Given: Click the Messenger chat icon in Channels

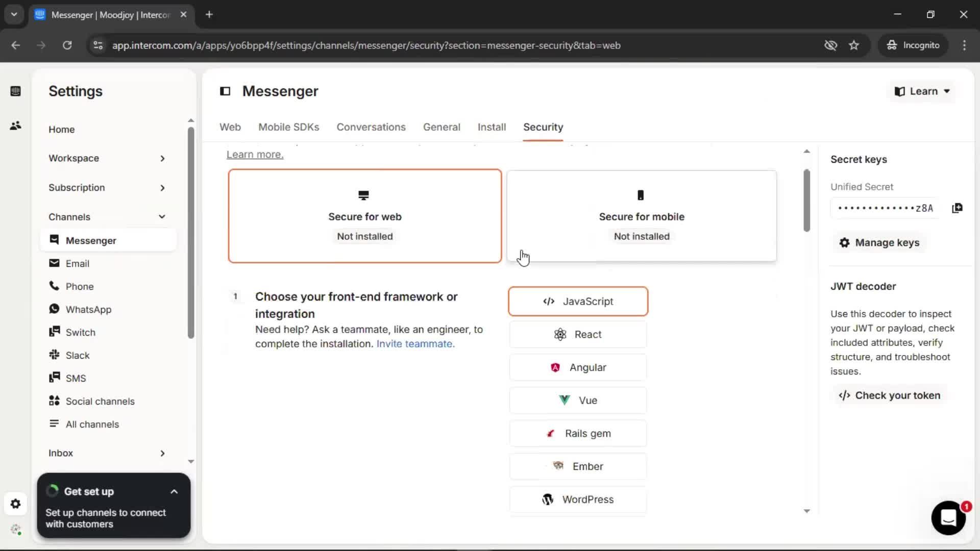Looking at the screenshot, I should 54,240.
